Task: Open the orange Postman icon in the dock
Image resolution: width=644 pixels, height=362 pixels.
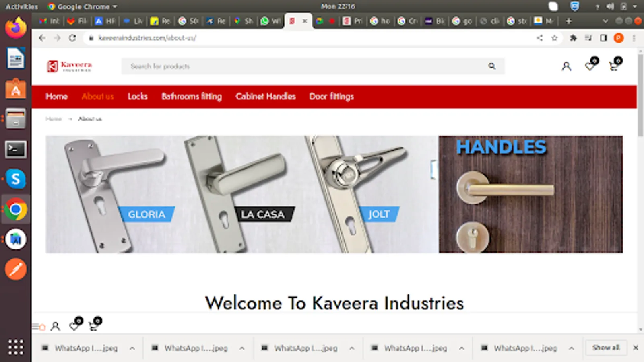Action: (16, 269)
